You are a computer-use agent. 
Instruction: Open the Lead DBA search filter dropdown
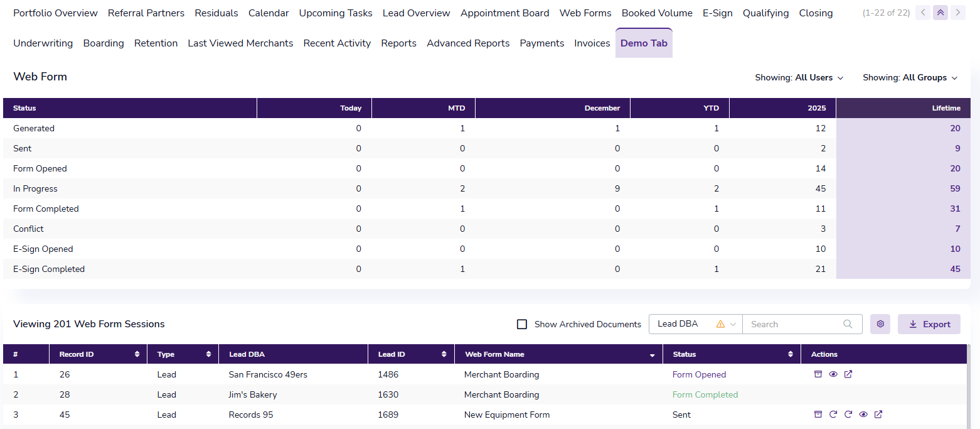[696, 324]
